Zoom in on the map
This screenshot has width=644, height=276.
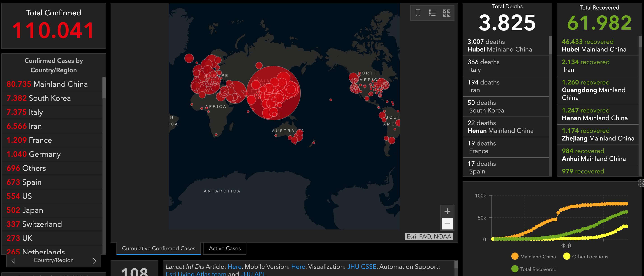pyautogui.click(x=447, y=211)
